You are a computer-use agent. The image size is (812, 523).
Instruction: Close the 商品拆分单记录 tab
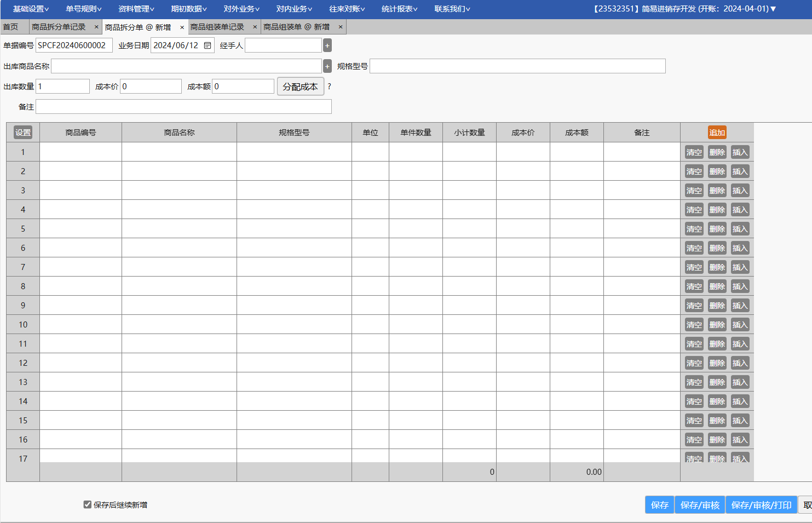pyautogui.click(x=96, y=27)
